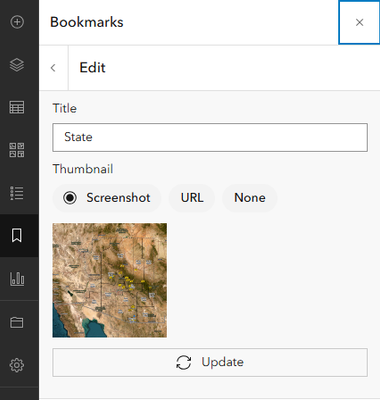Image resolution: width=380 pixels, height=400 pixels.
Task: Open the Basemap gallery icon
Action: [17, 150]
